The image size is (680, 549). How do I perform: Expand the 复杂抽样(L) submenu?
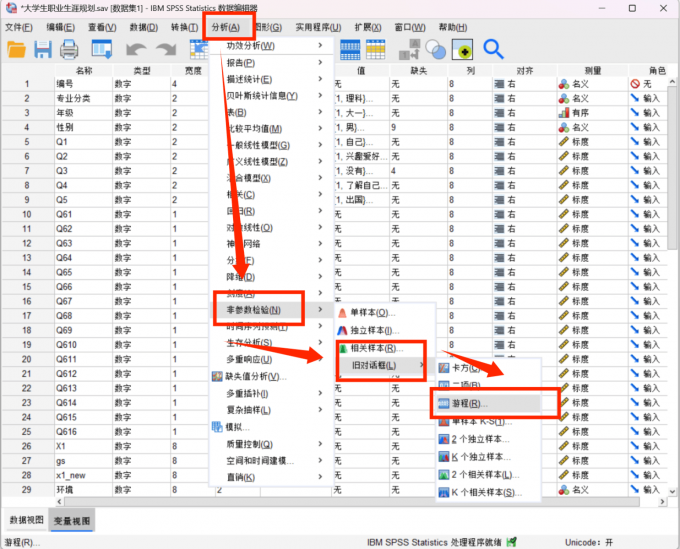coord(320,410)
